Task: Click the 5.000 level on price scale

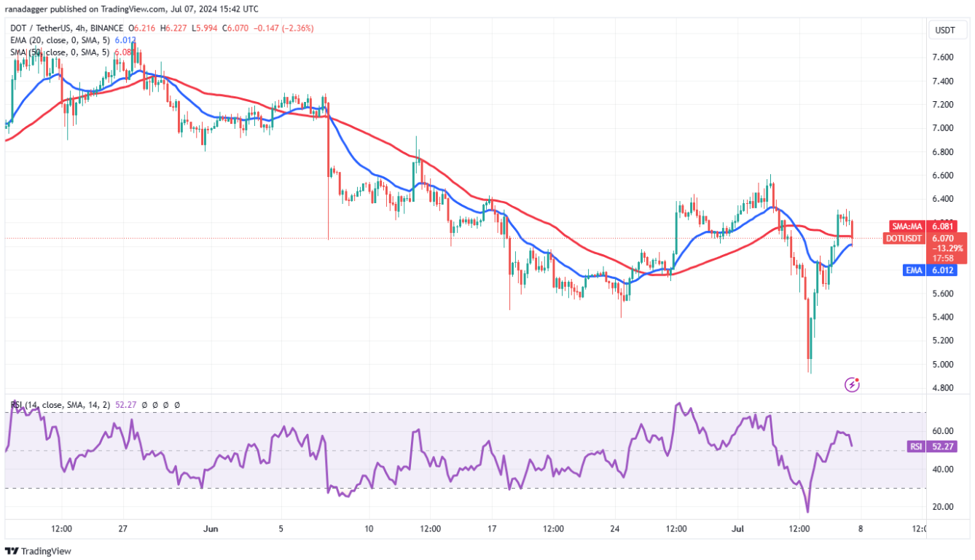Action: click(x=944, y=364)
